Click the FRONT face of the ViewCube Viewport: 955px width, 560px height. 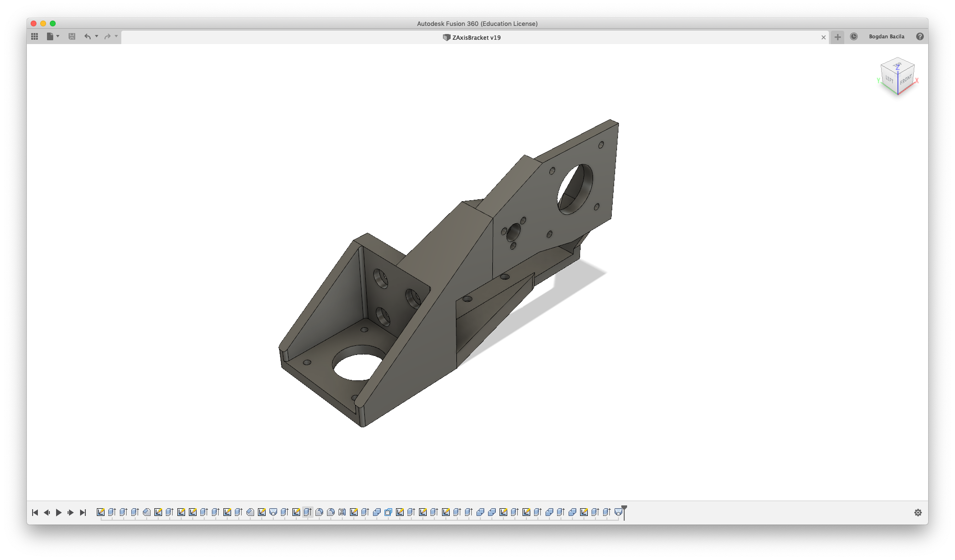coord(906,80)
